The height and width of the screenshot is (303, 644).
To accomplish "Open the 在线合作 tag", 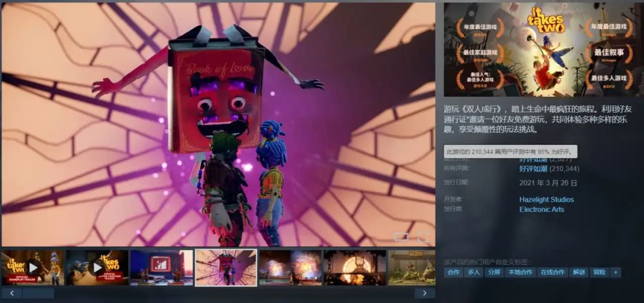I will [x=552, y=272].
